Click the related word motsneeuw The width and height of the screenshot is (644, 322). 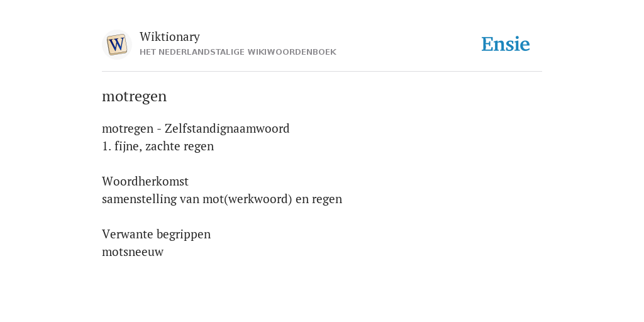(x=133, y=252)
